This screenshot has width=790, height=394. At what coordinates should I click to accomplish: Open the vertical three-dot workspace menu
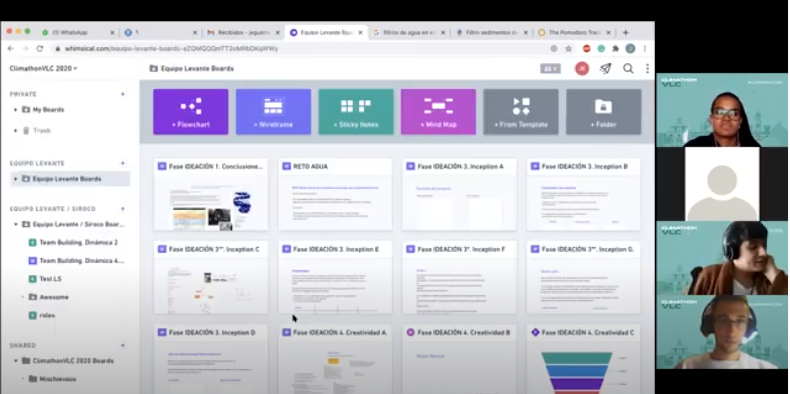(x=647, y=69)
